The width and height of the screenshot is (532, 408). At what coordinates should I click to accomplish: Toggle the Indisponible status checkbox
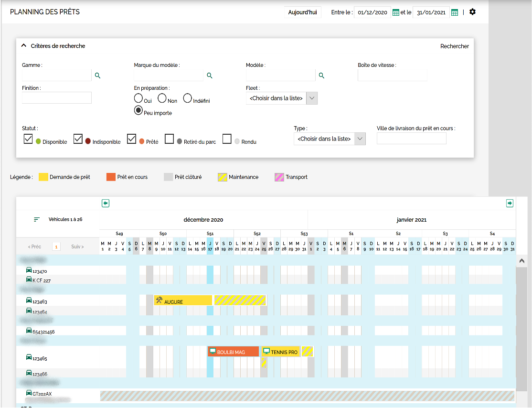(78, 139)
